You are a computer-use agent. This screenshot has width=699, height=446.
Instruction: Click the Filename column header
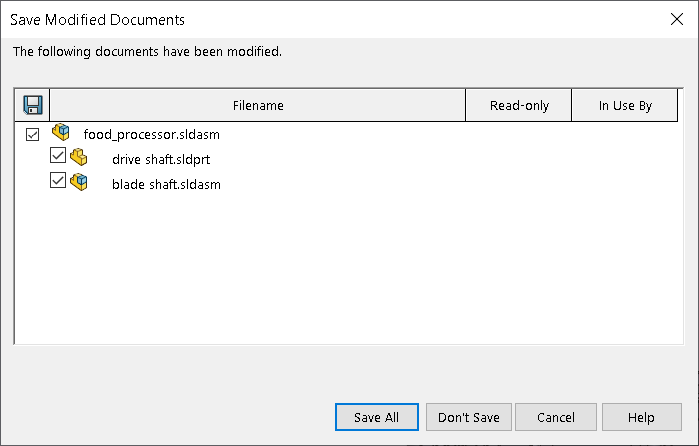[x=258, y=105]
